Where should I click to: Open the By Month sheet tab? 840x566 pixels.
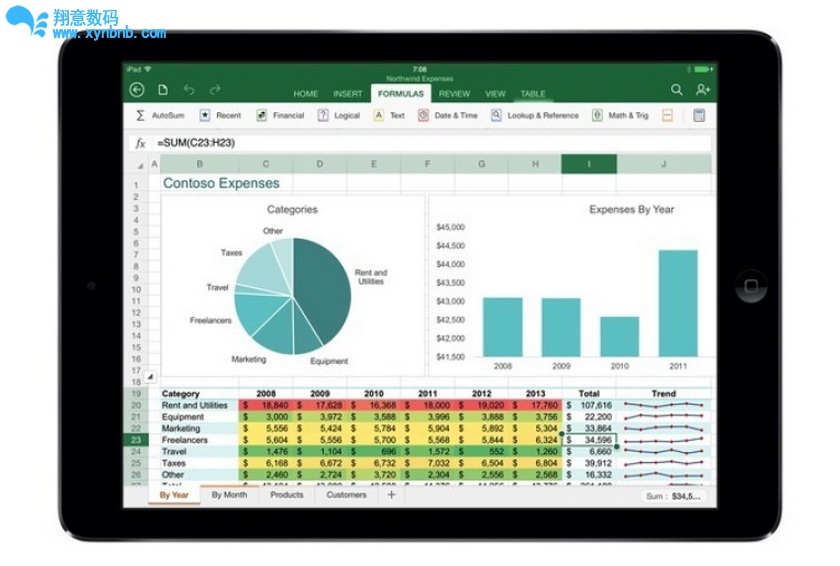(x=229, y=495)
